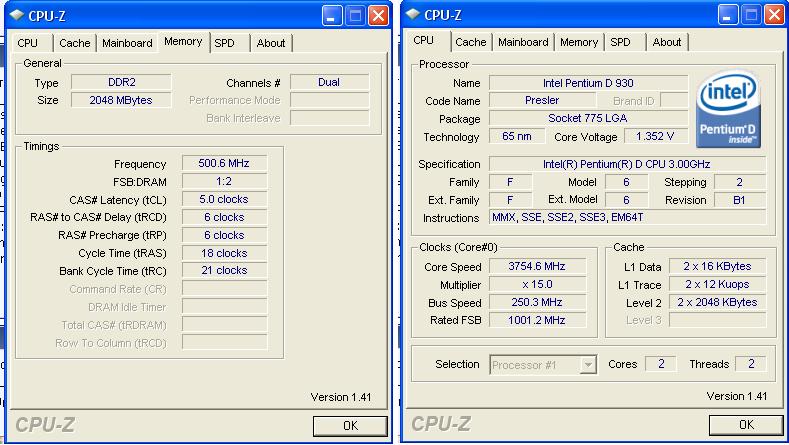This screenshot has height=445, width=789.
Task: Click the Revision value B1
Action: 740,200
